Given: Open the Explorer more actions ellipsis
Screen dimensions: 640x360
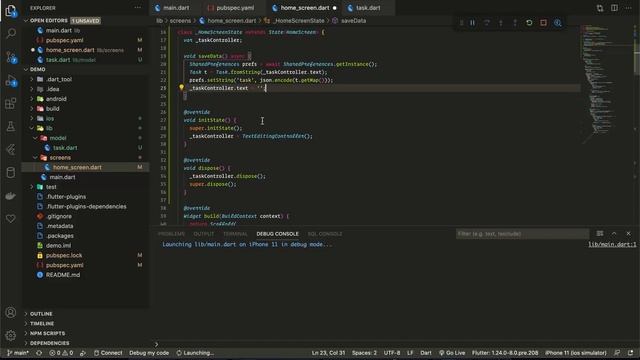Looking at the screenshot, I should tap(138, 8).
